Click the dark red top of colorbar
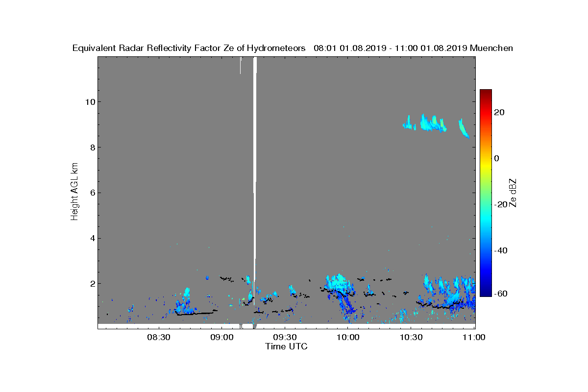588x392 pixels. [486, 93]
